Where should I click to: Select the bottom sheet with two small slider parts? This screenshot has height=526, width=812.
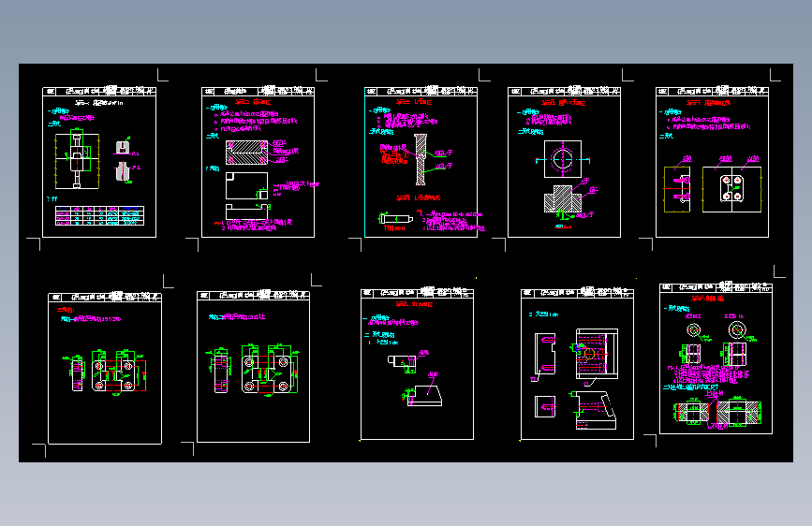(417, 364)
